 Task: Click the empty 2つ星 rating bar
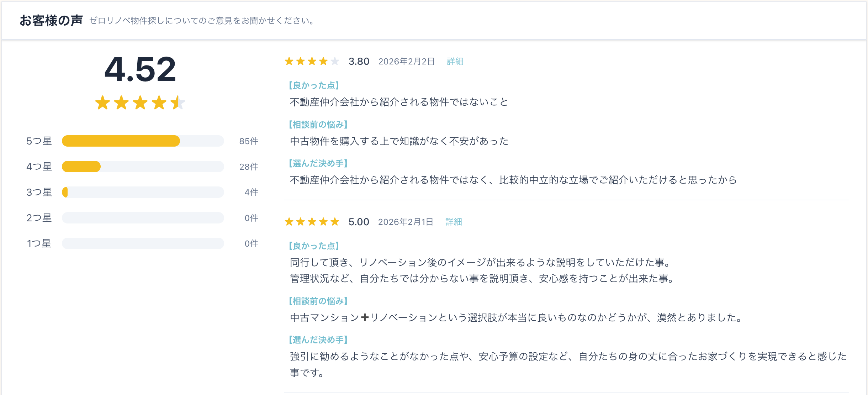143,218
